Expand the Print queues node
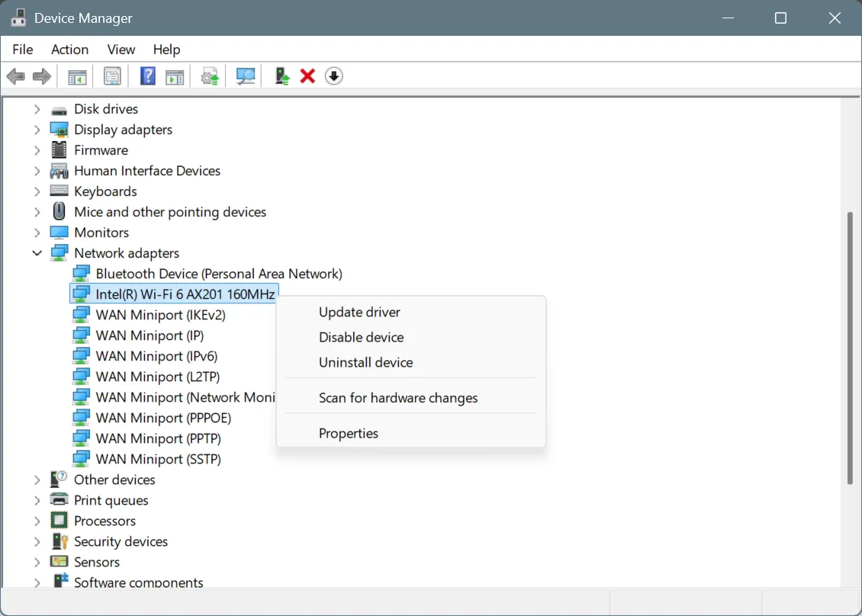 (x=37, y=501)
